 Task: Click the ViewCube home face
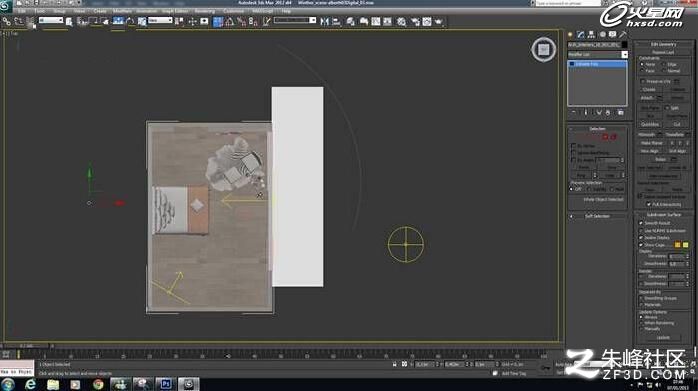[x=544, y=49]
